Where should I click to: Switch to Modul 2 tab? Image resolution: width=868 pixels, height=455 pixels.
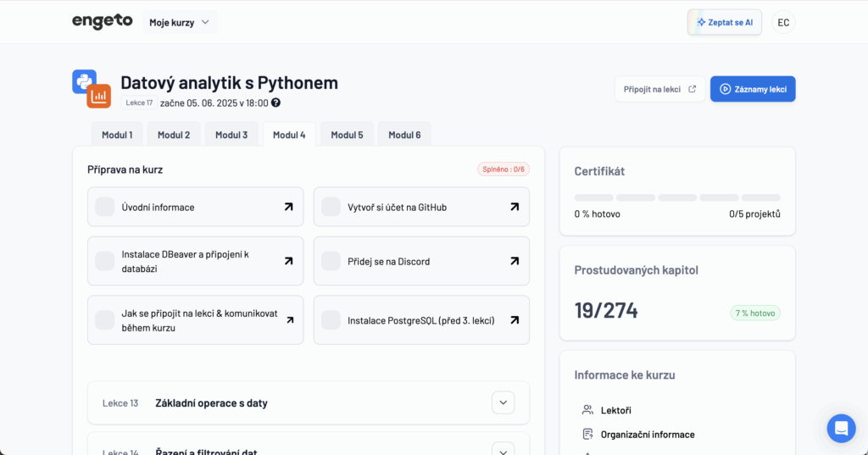point(174,135)
